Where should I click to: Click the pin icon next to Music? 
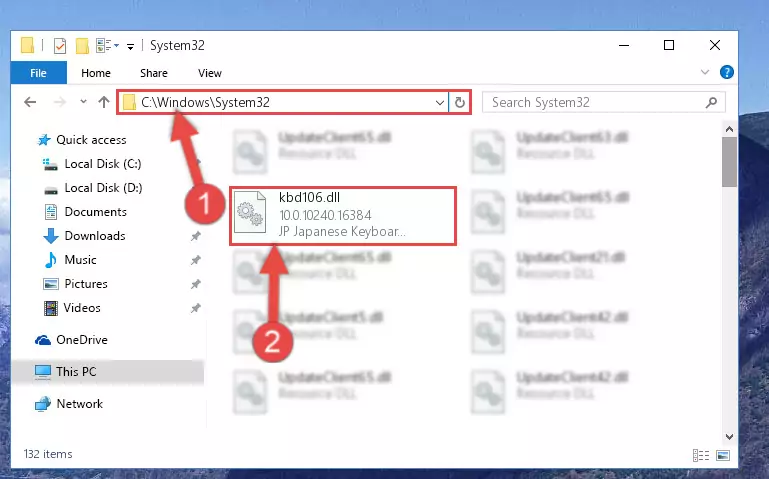point(196,260)
